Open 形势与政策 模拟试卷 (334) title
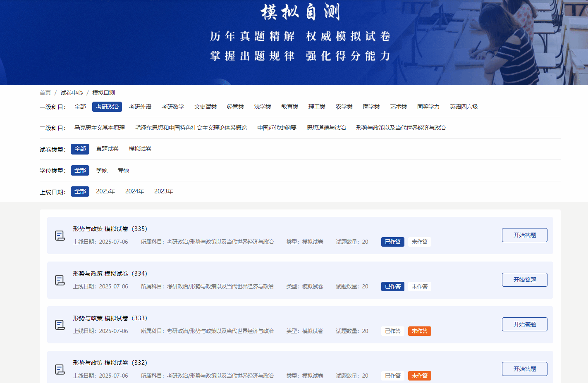Image resolution: width=588 pixels, height=383 pixels. [110, 274]
